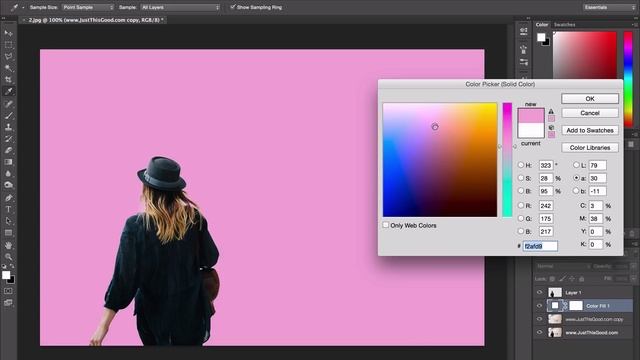Enable the Only Web Colors checkbox
Image resolution: width=640 pixels, height=360 pixels.
pos(386,225)
